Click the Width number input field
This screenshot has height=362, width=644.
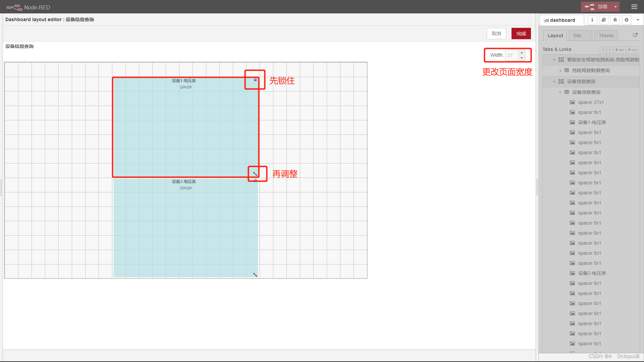tap(512, 55)
